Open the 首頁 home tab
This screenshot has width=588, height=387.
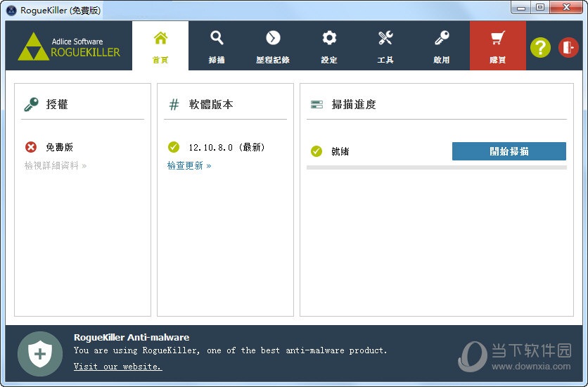pos(160,46)
